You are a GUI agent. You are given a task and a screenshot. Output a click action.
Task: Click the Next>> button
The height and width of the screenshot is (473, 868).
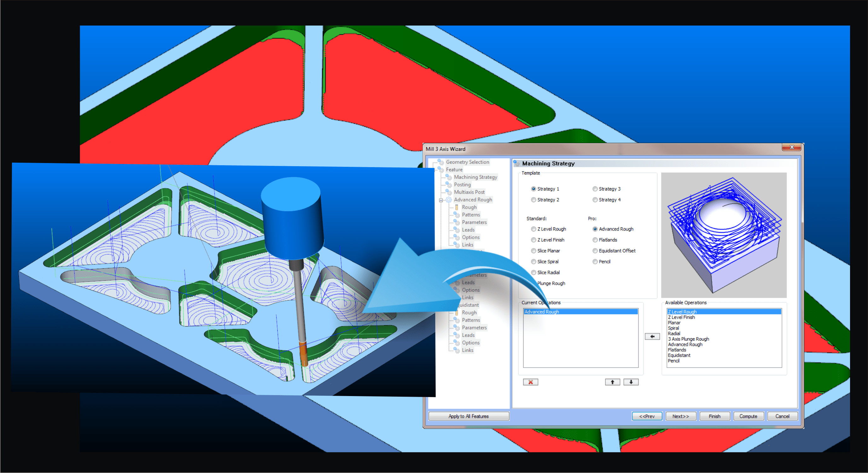coord(681,416)
